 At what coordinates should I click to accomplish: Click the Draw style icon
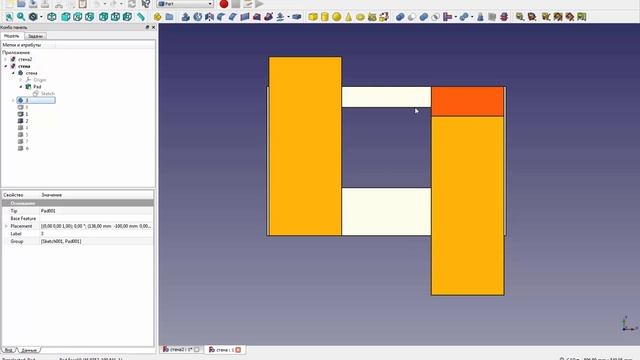point(33,17)
